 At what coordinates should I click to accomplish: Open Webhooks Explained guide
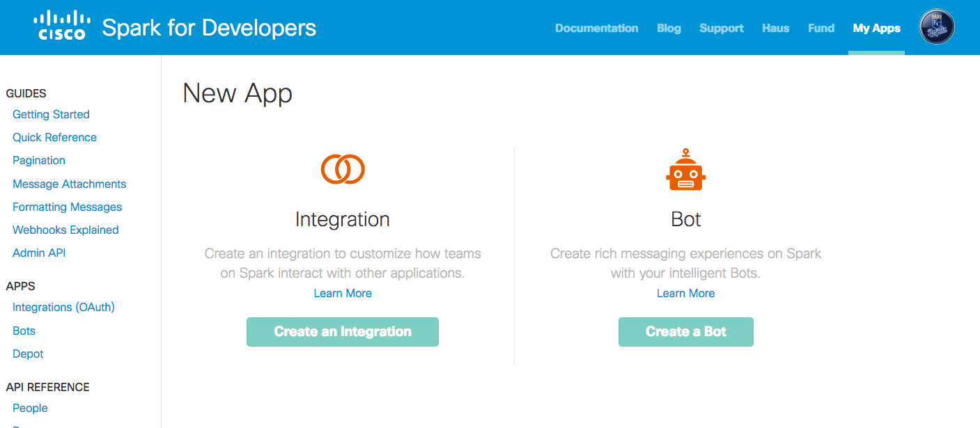(65, 230)
